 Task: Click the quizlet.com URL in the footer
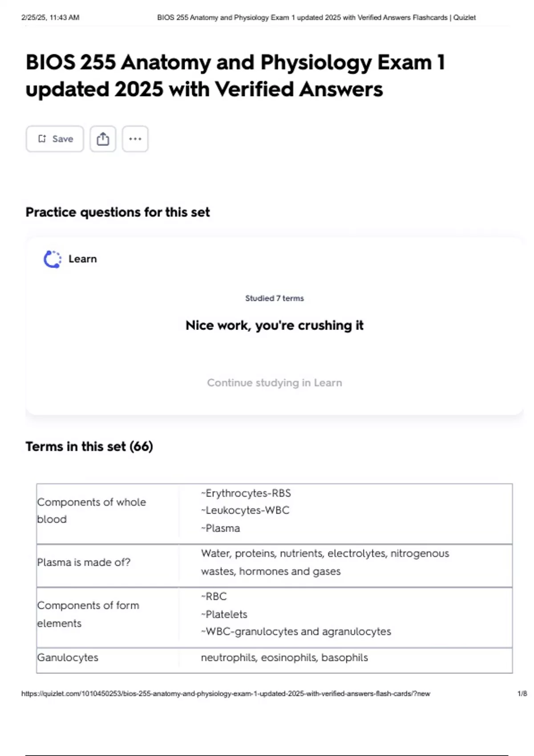pyautogui.click(x=226, y=694)
